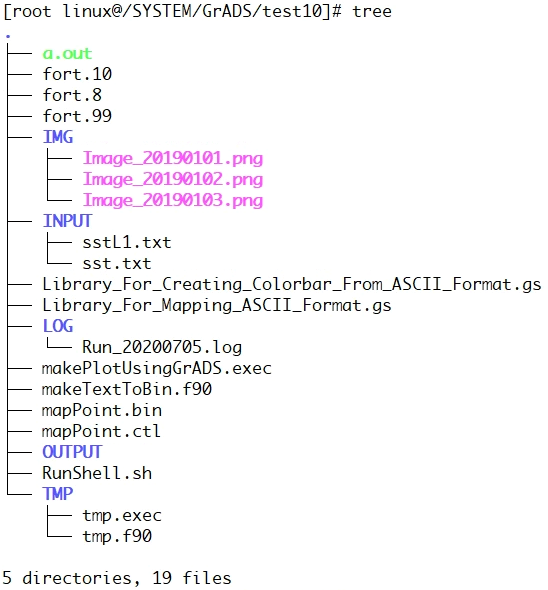The height and width of the screenshot is (590, 548).
Task: Select the tmp.exec file
Action: pos(122,515)
